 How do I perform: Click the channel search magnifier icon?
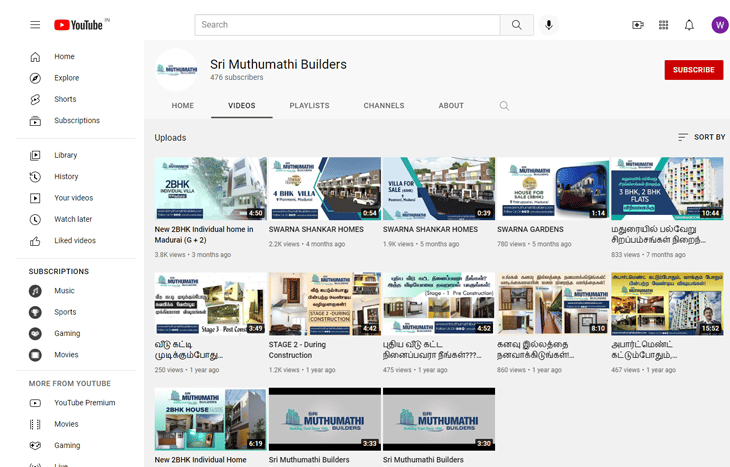504,106
